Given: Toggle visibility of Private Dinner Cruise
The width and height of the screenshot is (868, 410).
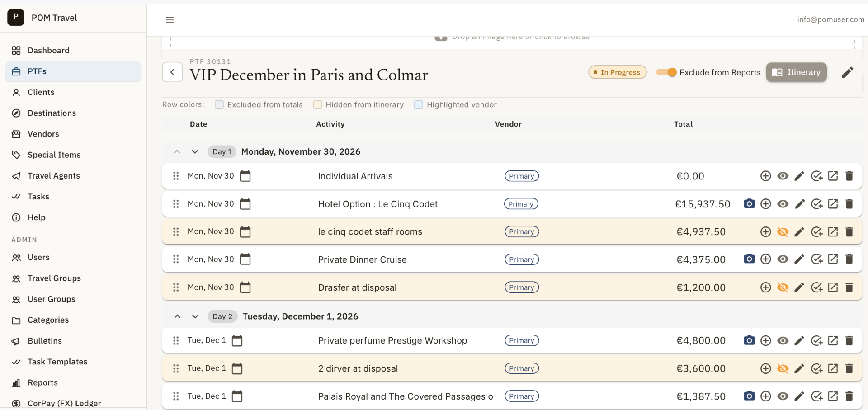Looking at the screenshot, I should 783,259.
